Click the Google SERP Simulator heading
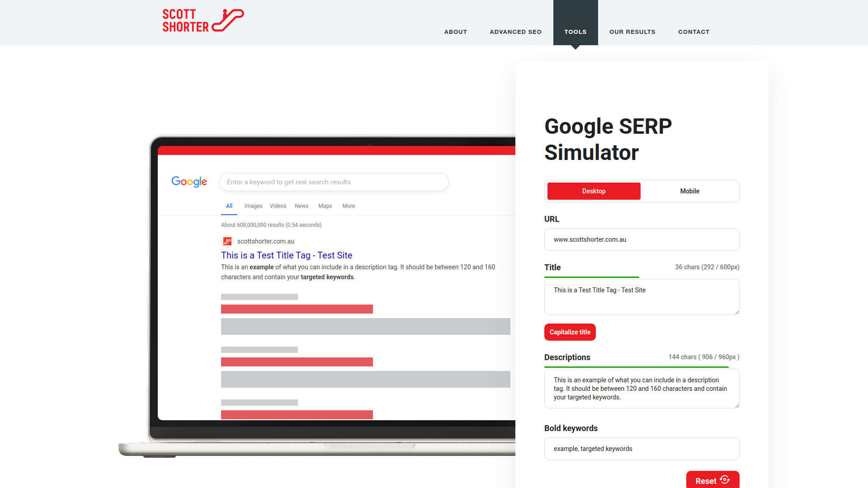 [608, 139]
